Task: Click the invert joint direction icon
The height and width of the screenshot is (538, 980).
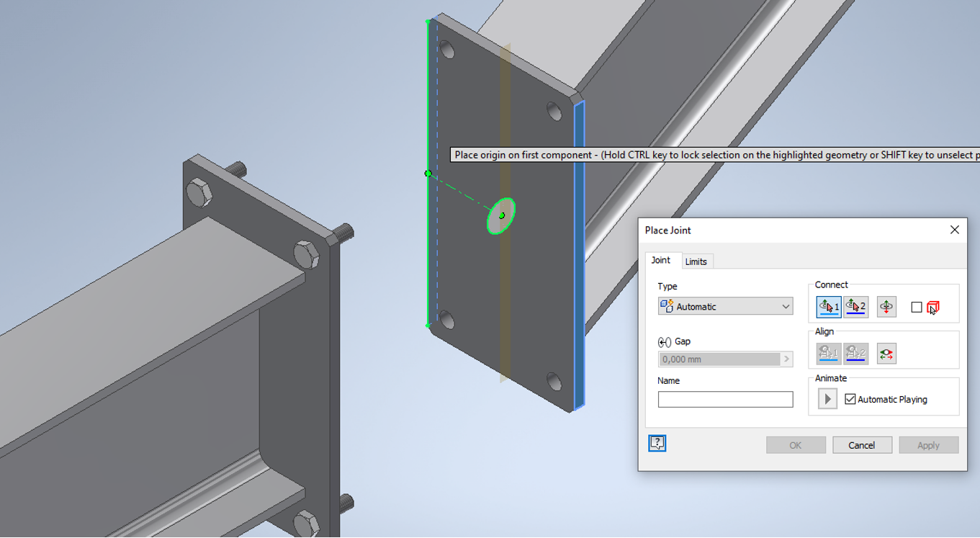Action: [886, 306]
